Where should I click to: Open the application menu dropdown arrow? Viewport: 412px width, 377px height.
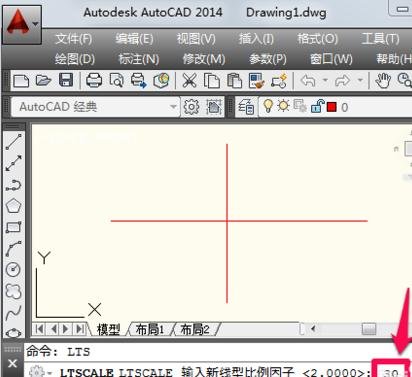(35, 24)
